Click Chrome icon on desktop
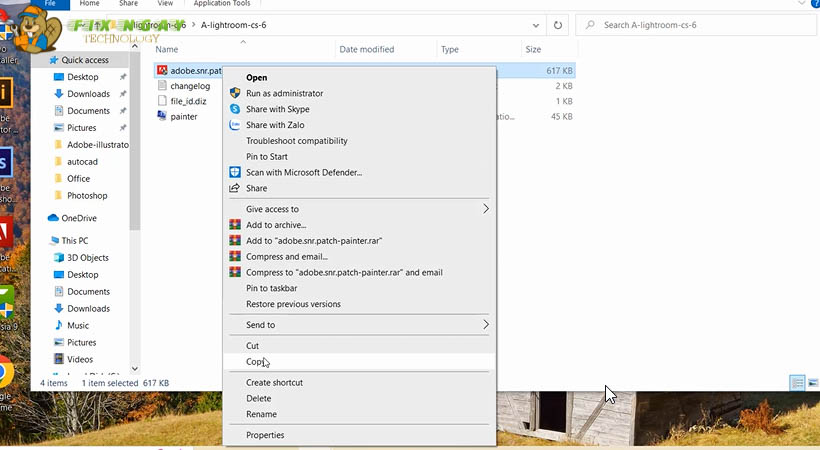Viewport: 820px width, 450px height. pos(6,373)
